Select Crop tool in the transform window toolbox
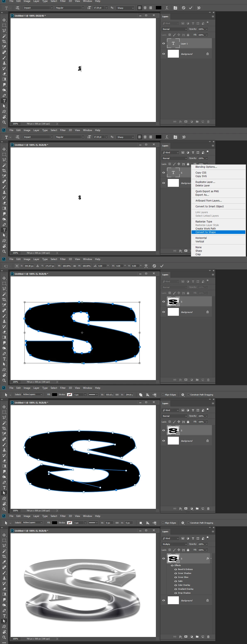Image resolution: width=247 pixels, height=644 pixels. [4, 299]
